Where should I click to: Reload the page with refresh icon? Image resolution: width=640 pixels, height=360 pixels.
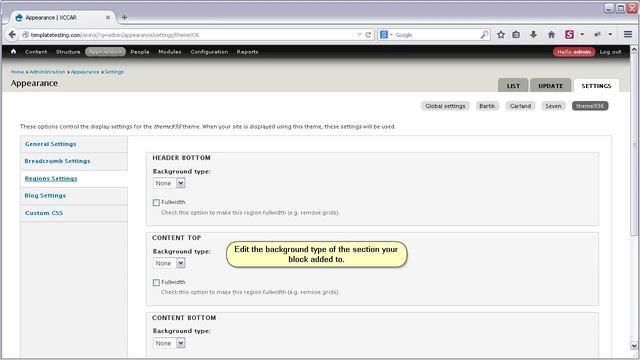(368, 35)
